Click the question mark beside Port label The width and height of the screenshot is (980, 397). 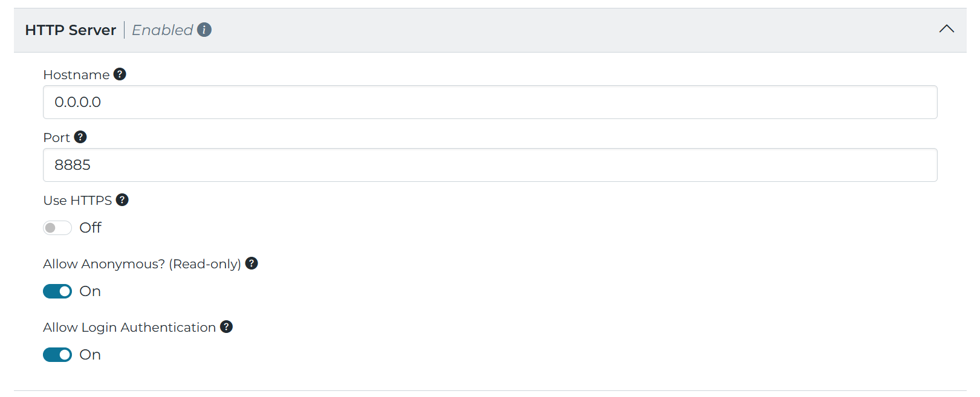click(81, 137)
